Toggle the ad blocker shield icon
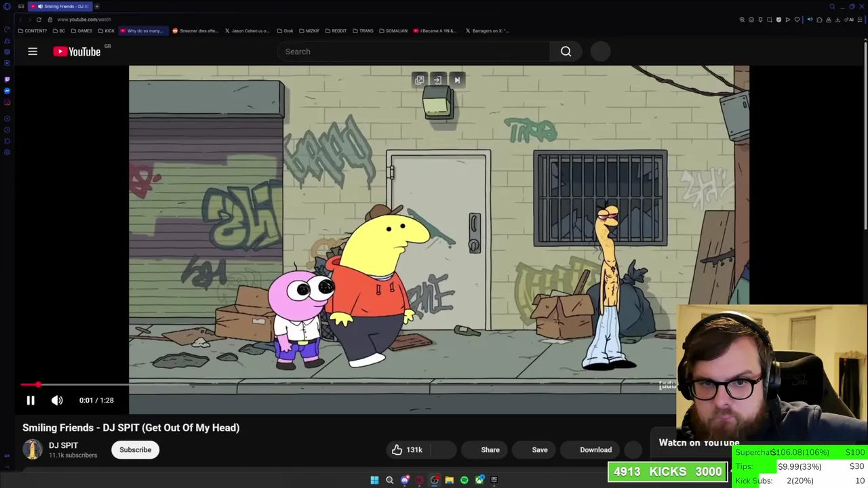 [778, 20]
